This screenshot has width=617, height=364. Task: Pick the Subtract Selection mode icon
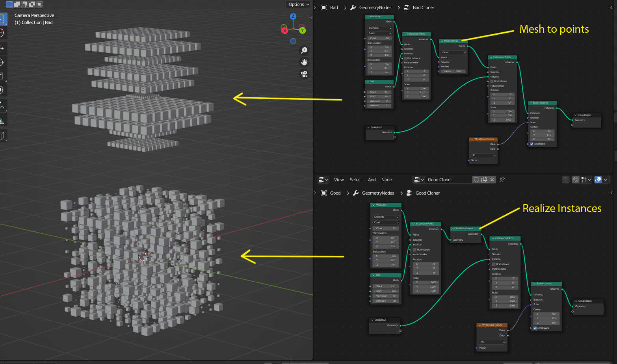pyautogui.click(x=24, y=4)
